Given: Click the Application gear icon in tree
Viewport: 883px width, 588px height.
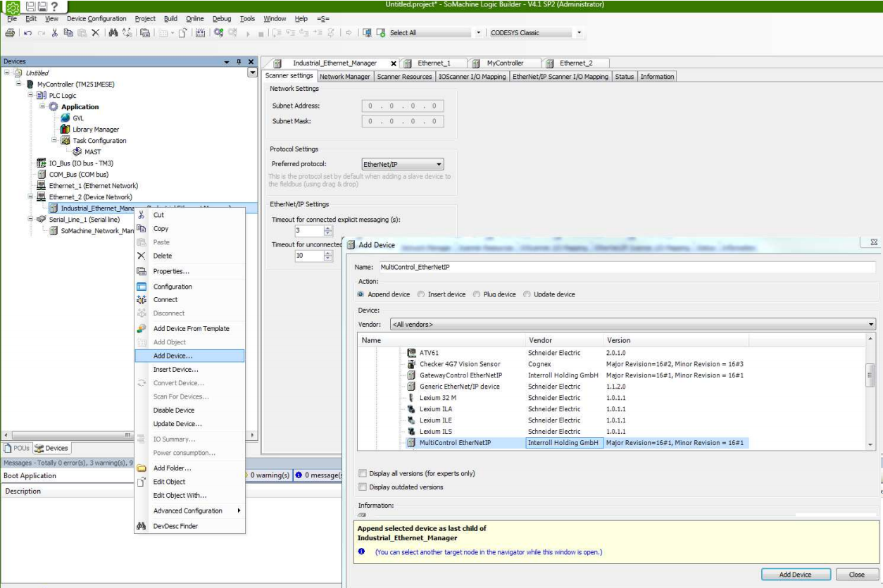Looking at the screenshot, I should click(x=54, y=107).
